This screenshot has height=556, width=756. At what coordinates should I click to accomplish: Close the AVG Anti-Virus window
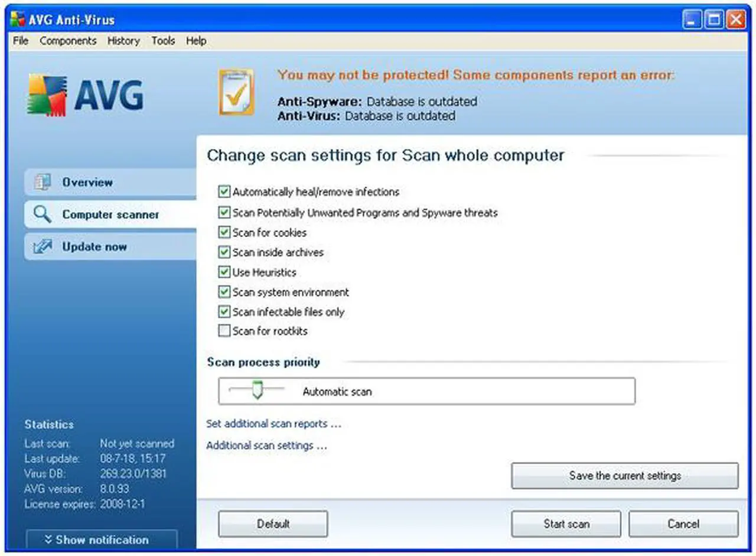click(x=735, y=19)
